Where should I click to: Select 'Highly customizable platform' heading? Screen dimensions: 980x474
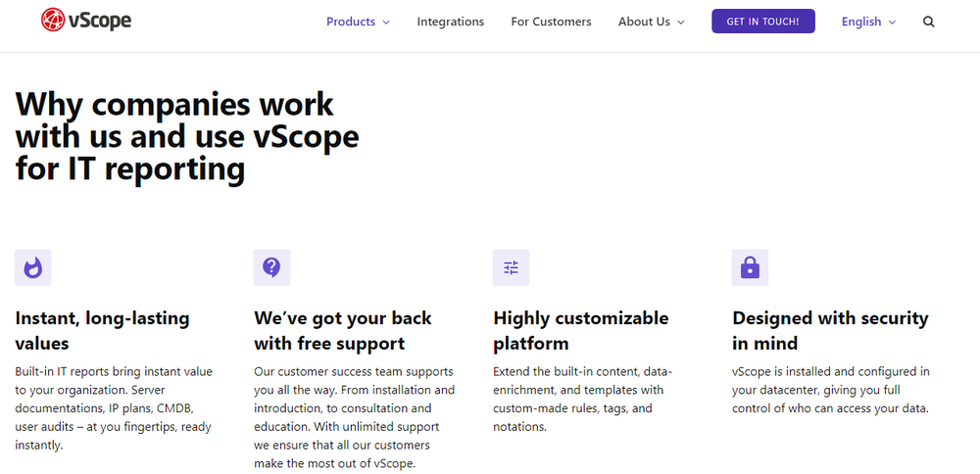(x=581, y=330)
